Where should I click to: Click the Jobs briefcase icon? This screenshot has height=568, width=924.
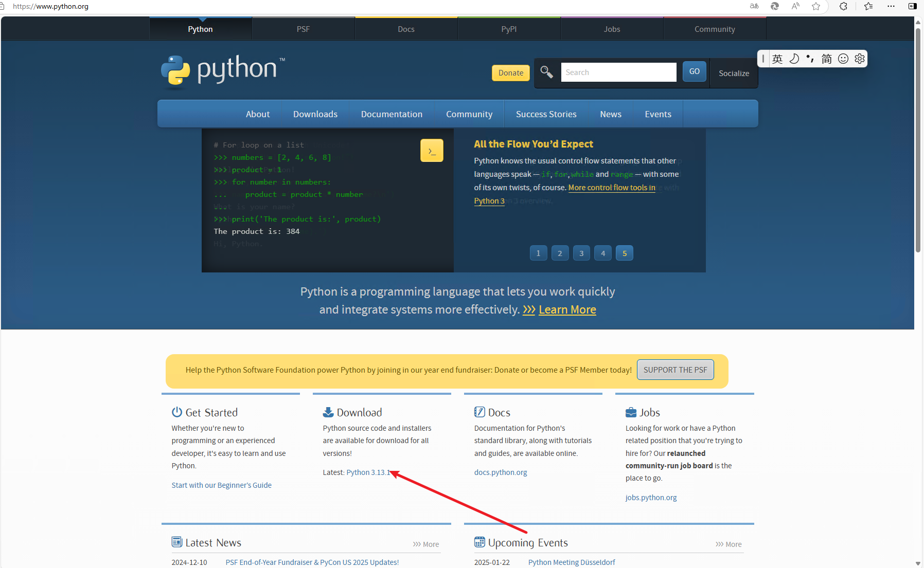click(x=631, y=412)
